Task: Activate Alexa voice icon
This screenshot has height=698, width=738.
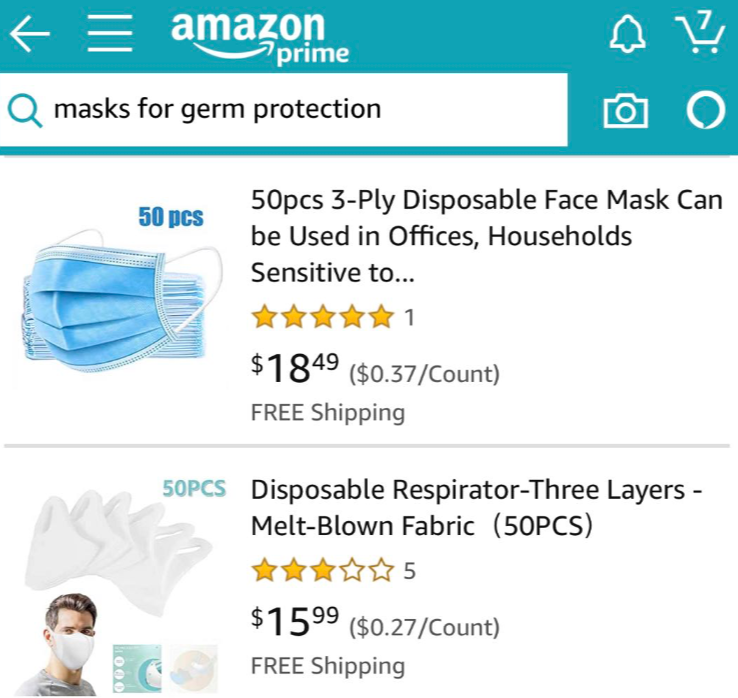Action: tap(706, 111)
